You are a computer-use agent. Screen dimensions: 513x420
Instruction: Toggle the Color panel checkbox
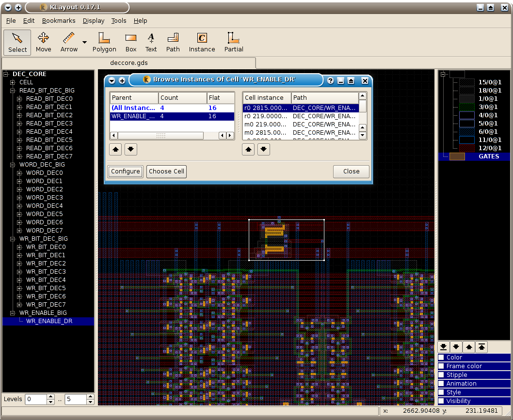442,358
